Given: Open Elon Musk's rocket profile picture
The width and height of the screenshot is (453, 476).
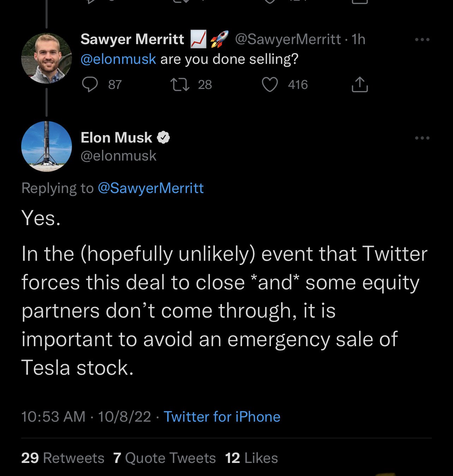Looking at the screenshot, I should pyautogui.click(x=47, y=146).
